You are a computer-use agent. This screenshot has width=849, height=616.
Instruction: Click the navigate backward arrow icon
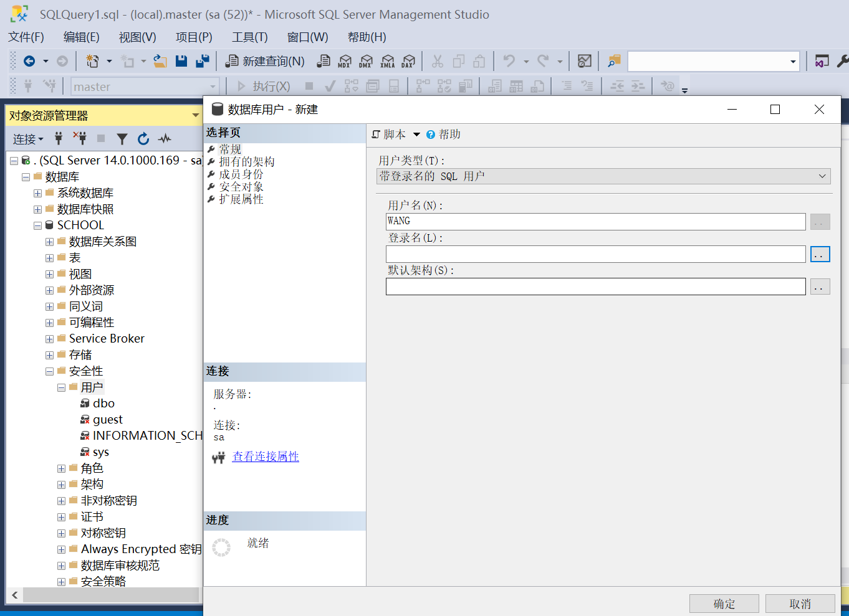click(29, 61)
